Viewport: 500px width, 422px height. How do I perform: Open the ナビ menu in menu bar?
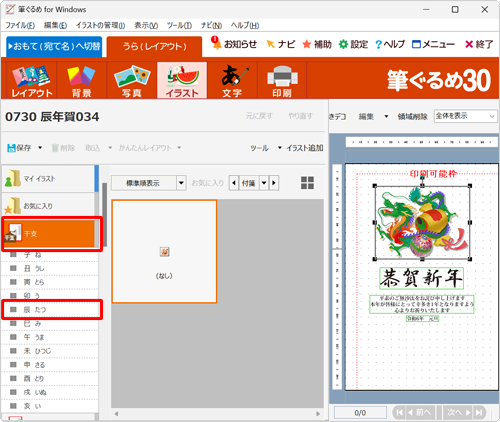211,25
